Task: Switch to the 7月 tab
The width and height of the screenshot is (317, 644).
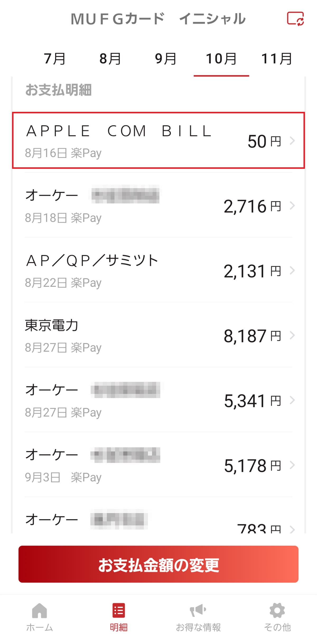Action: pyautogui.click(x=55, y=59)
